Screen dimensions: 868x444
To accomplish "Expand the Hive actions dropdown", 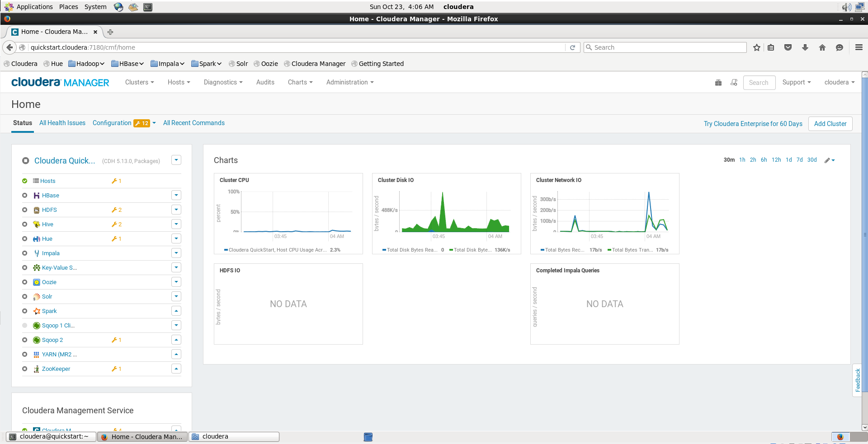I will click(x=176, y=224).
